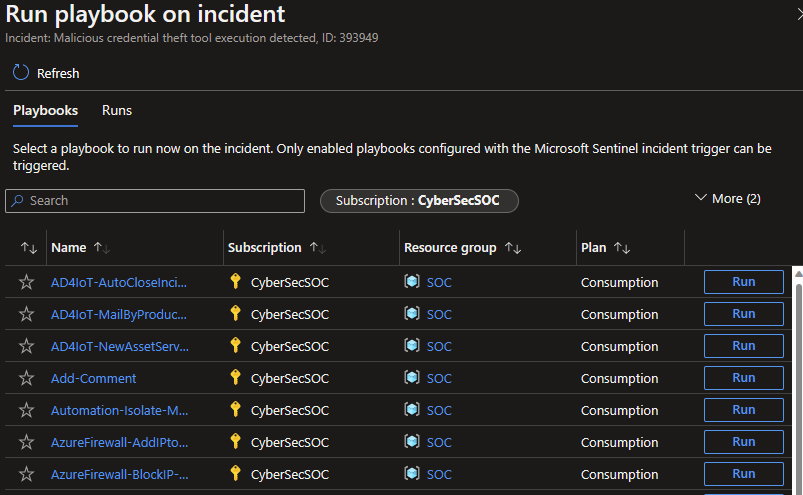
Task: Click the subscription key icon in AzureFirewall-BlockIP row
Action: click(236, 473)
